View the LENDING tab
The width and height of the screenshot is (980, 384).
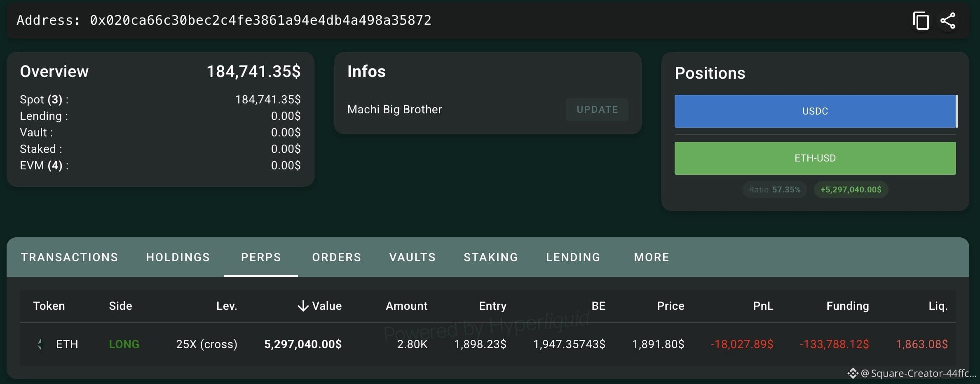pyautogui.click(x=573, y=257)
